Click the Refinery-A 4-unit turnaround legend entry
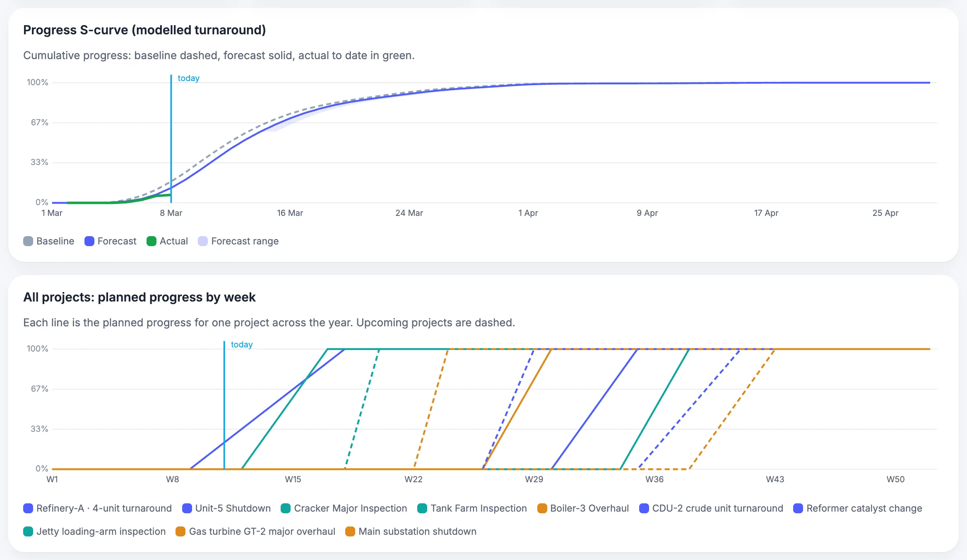 point(98,508)
